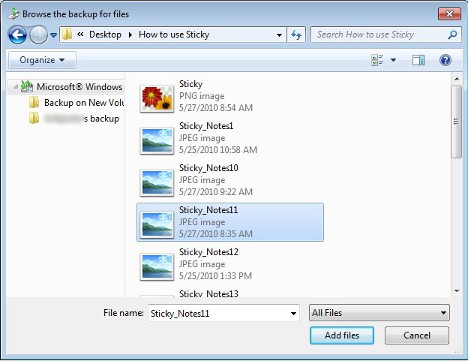Open the Organize menu
The image size is (468, 361).
(42, 60)
